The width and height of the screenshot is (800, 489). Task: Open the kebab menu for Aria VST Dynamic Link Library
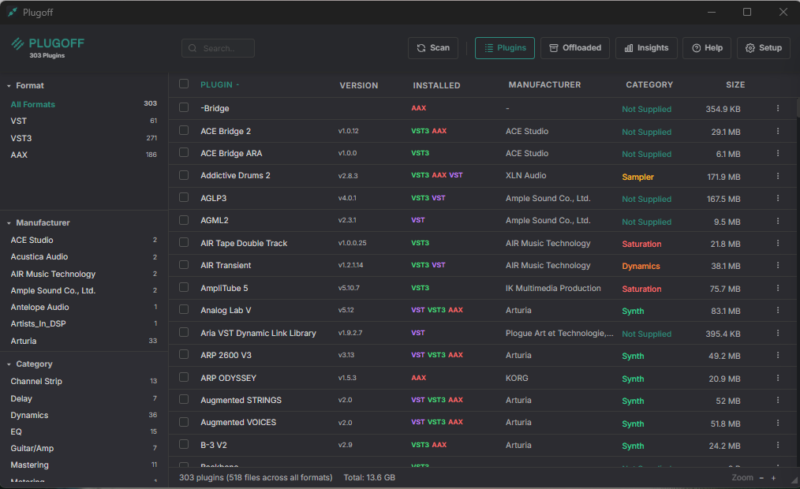(x=778, y=333)
